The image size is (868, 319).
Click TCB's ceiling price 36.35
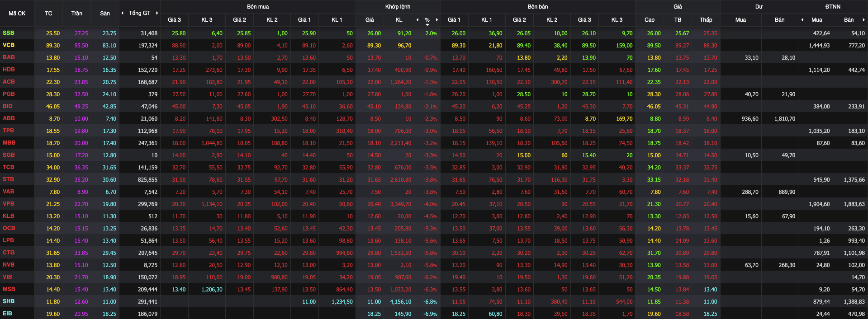[x=81, y=168]
